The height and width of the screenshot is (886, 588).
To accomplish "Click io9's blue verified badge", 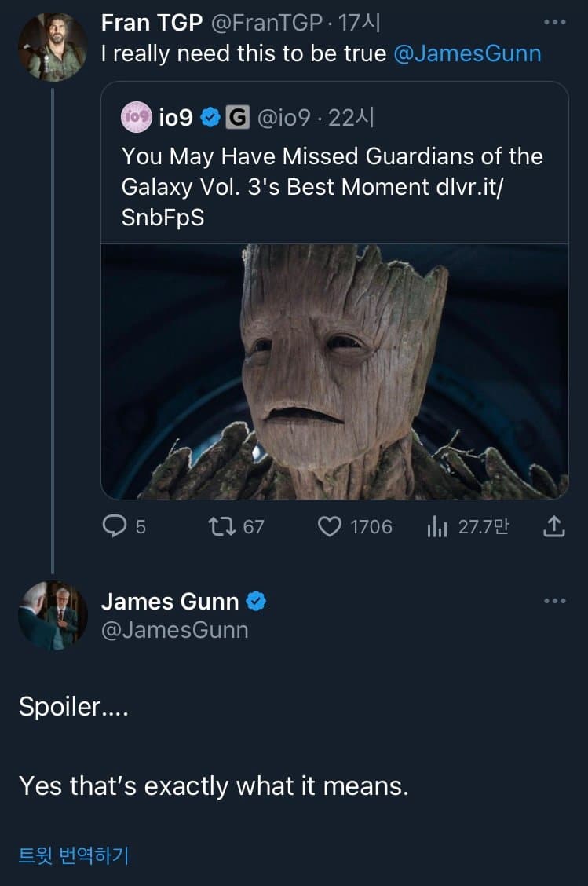I will pos(210,118).
